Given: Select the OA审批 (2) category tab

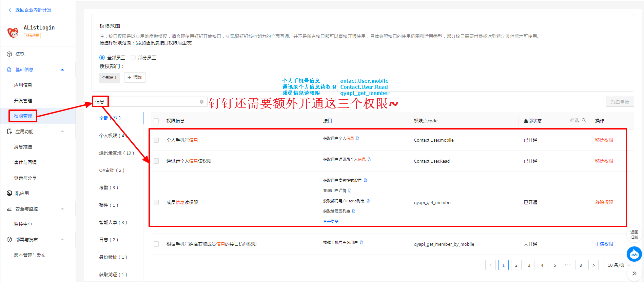Looking at the screenshot, I should [112, 170].
